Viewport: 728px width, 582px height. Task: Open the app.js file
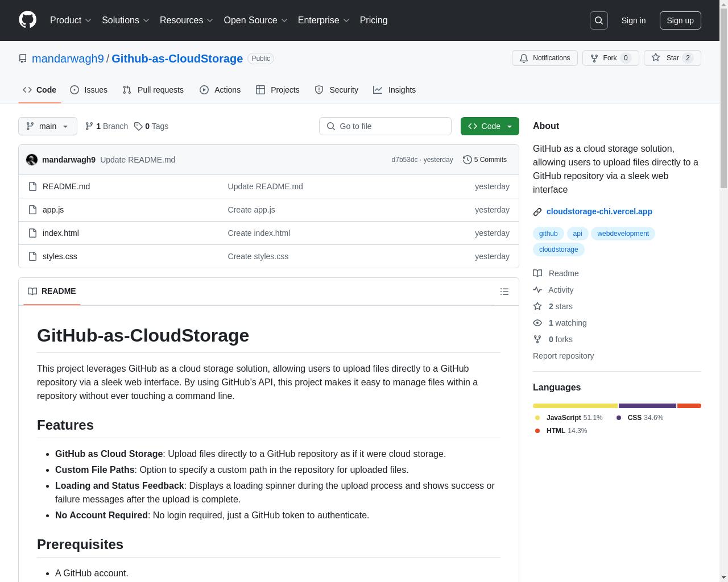pos(53,210)
